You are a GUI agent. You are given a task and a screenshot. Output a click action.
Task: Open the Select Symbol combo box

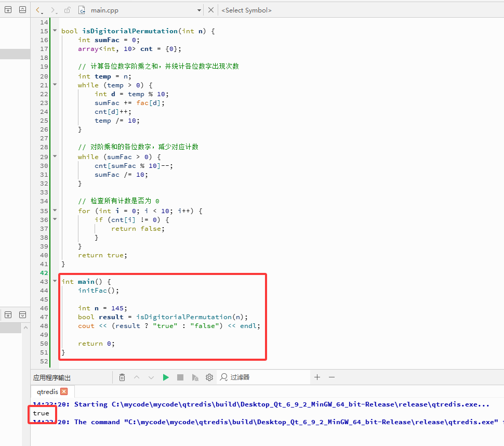246,10
